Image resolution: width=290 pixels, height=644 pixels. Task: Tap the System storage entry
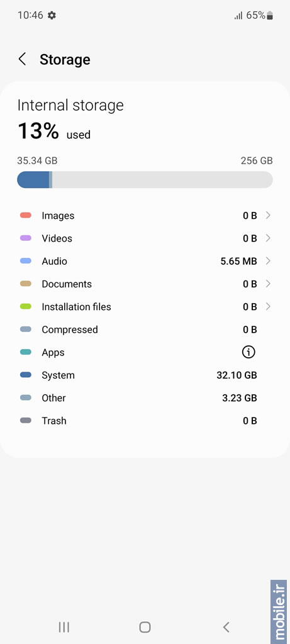pyautogui.click(x=145, y=375)
